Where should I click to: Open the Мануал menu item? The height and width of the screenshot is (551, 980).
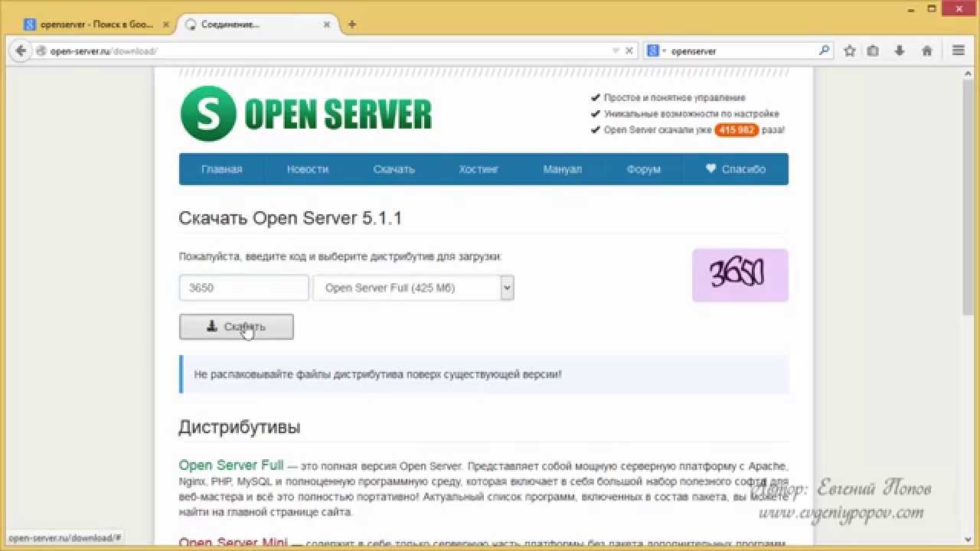click(x=563, y=169)
